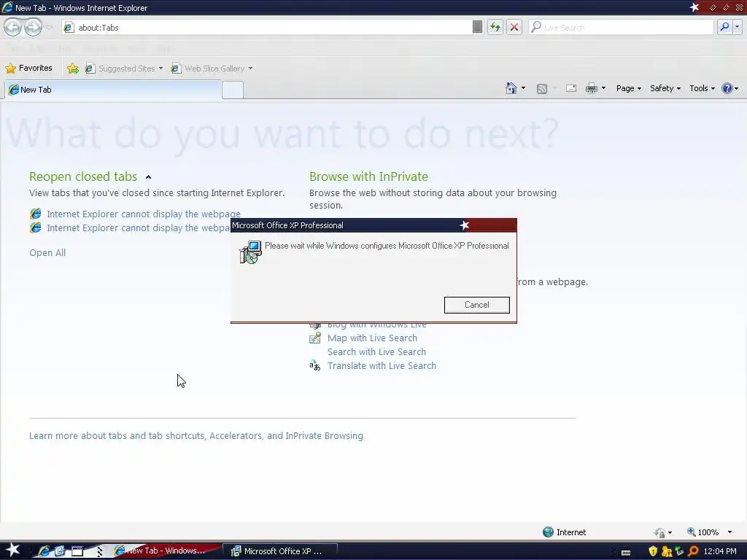
Task: Open search provider dropdown arrow
Action: pyautogui.click(x=738, y=27)
